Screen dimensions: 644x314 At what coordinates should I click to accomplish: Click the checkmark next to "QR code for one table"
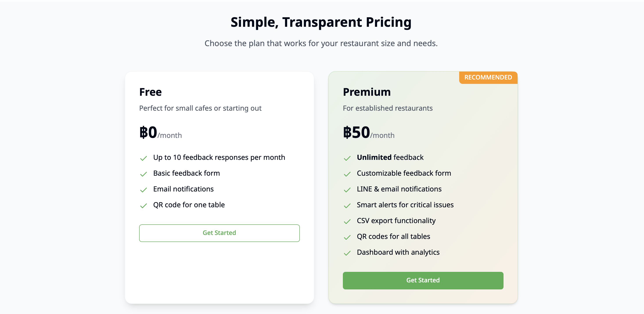144,206
